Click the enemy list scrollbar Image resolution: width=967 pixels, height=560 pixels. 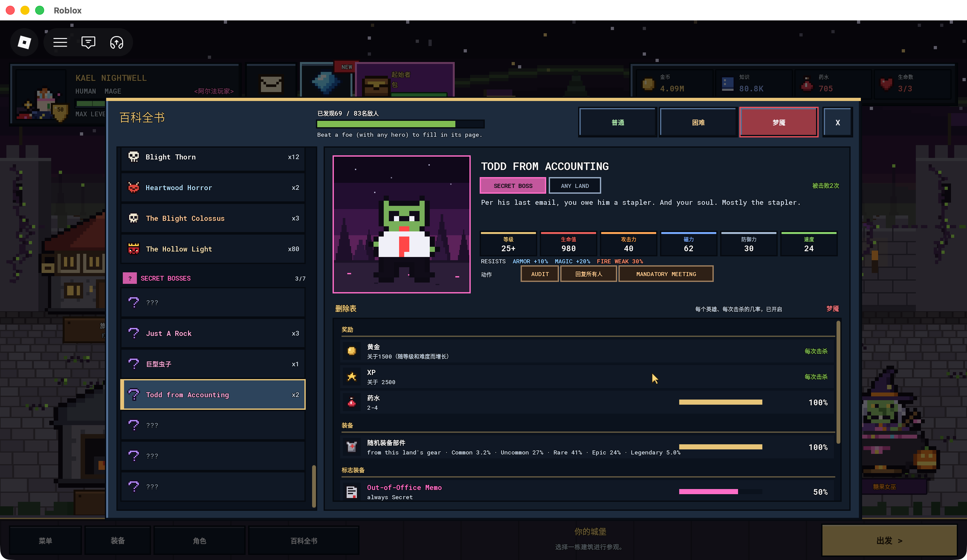coord(314,486)
